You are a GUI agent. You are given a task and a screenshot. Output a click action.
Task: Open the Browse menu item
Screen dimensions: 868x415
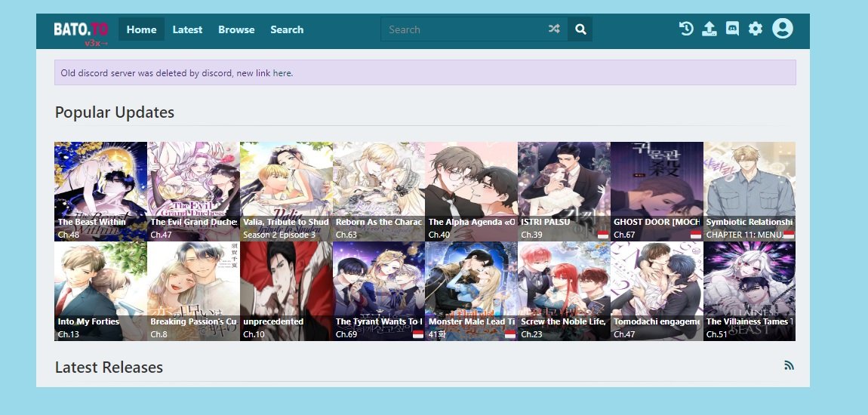(x=236, y=29)
